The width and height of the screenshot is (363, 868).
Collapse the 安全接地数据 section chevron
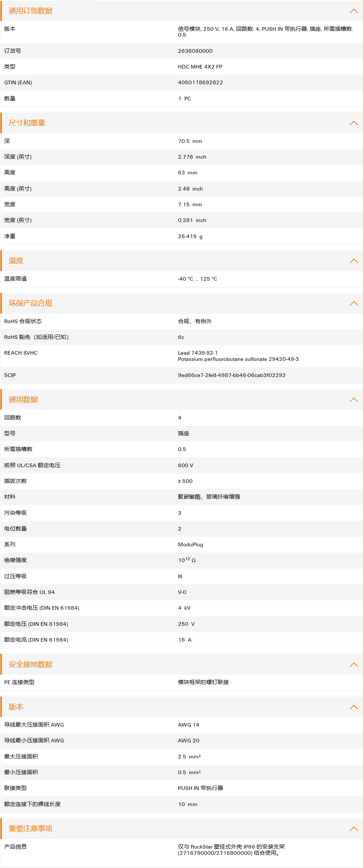[x=354, y=665]
